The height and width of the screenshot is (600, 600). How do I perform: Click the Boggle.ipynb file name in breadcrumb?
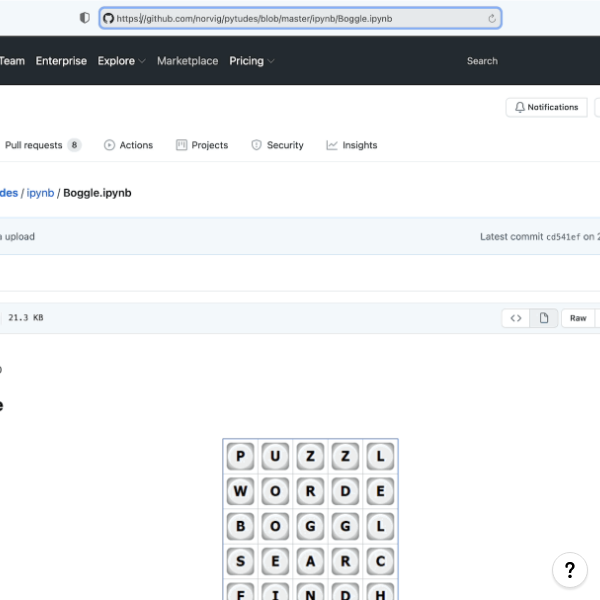click(x=97, y=193)
